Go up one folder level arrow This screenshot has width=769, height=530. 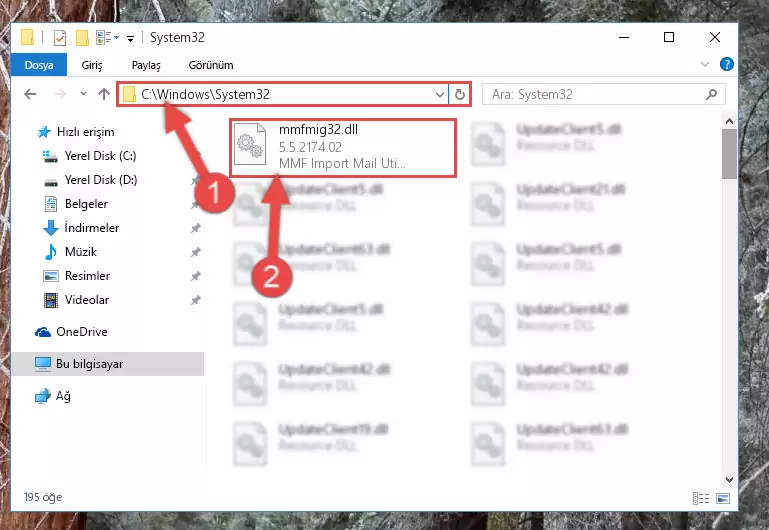coord(103,94)
